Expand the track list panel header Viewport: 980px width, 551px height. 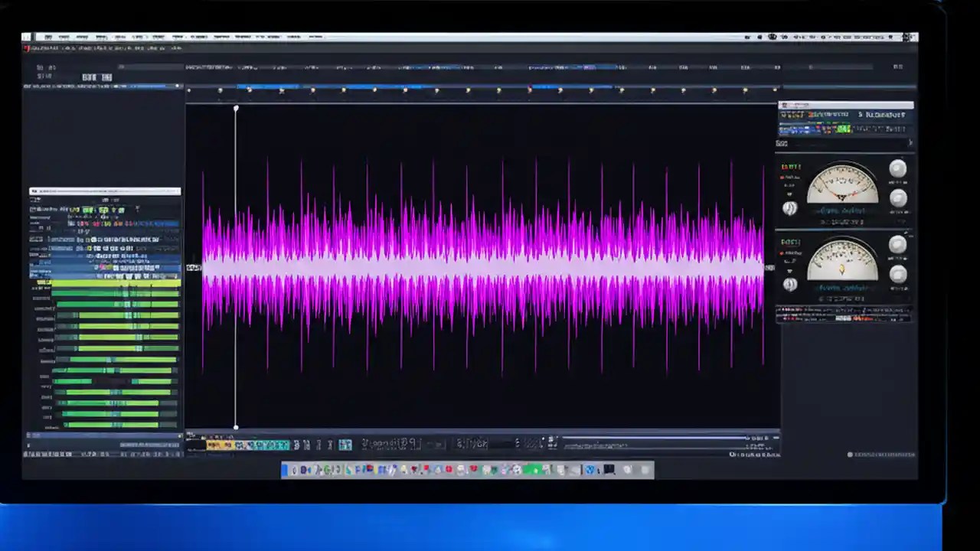pos(103,191)
